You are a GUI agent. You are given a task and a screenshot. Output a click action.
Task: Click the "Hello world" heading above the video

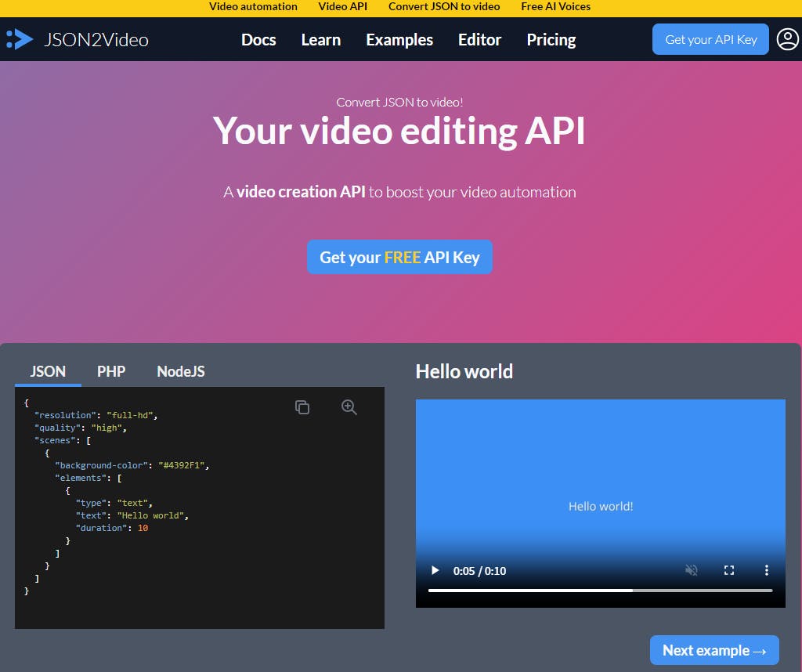tap(464, 372)
